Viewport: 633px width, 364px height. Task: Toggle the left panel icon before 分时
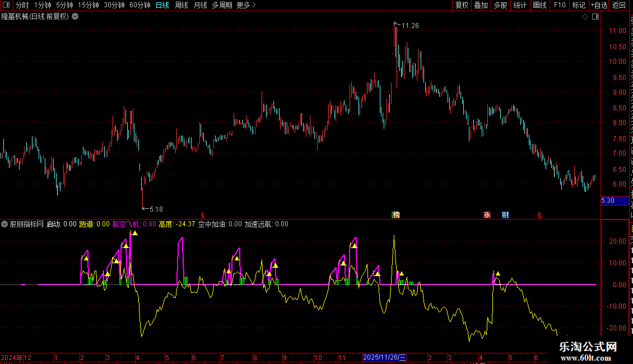tap(6, 5)
